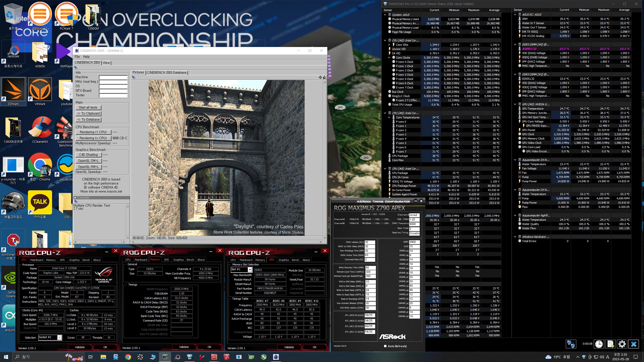
Task: Click Cinebench console horizontal scrollbar
Action: click(99, 242)
